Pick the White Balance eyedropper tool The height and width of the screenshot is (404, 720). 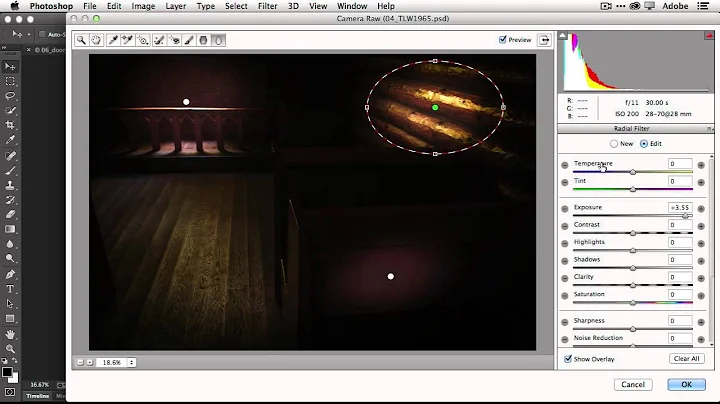coord(112,40)
